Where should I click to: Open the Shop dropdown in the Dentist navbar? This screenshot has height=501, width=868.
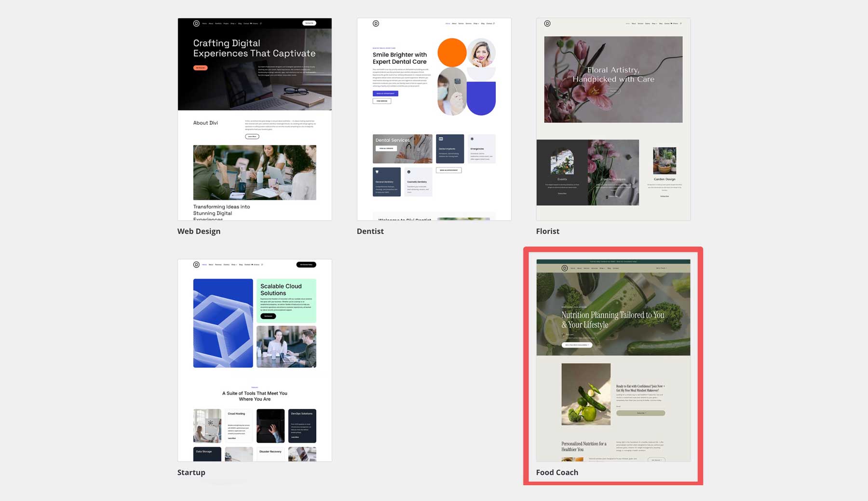(476, 23)
